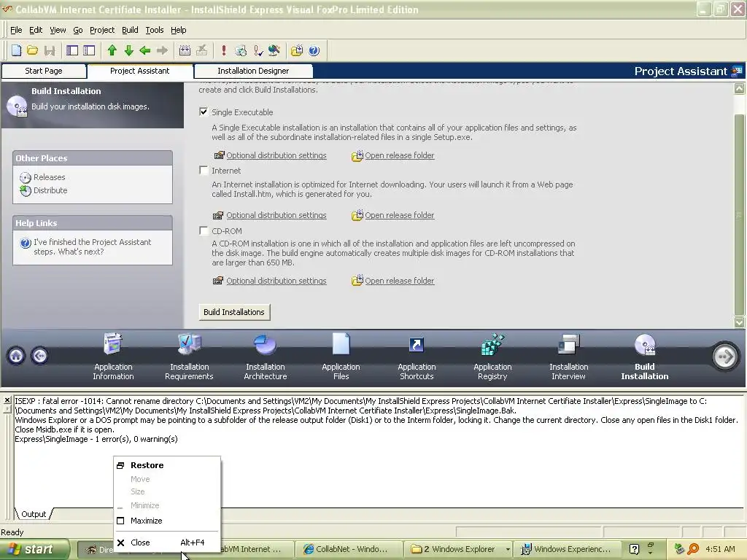Open release folder for Single Executable
The width and height of the screenshot is (747, 560).
pyautogui.click(x=400, y=155)
